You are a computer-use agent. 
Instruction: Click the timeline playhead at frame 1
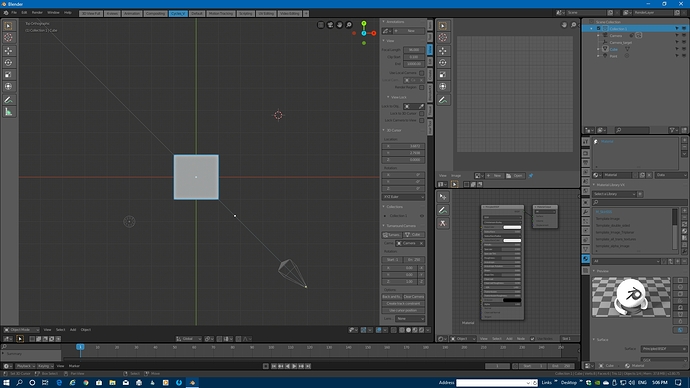tap(80, 347)
